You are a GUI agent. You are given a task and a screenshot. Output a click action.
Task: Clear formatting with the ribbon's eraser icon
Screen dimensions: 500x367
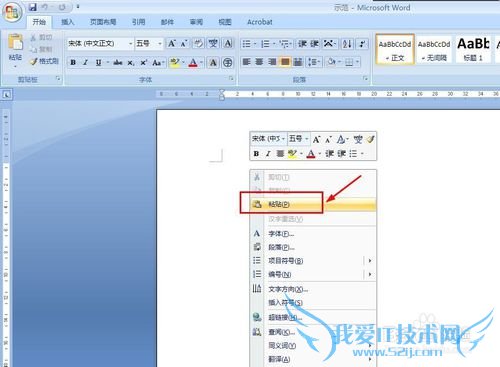199,44
